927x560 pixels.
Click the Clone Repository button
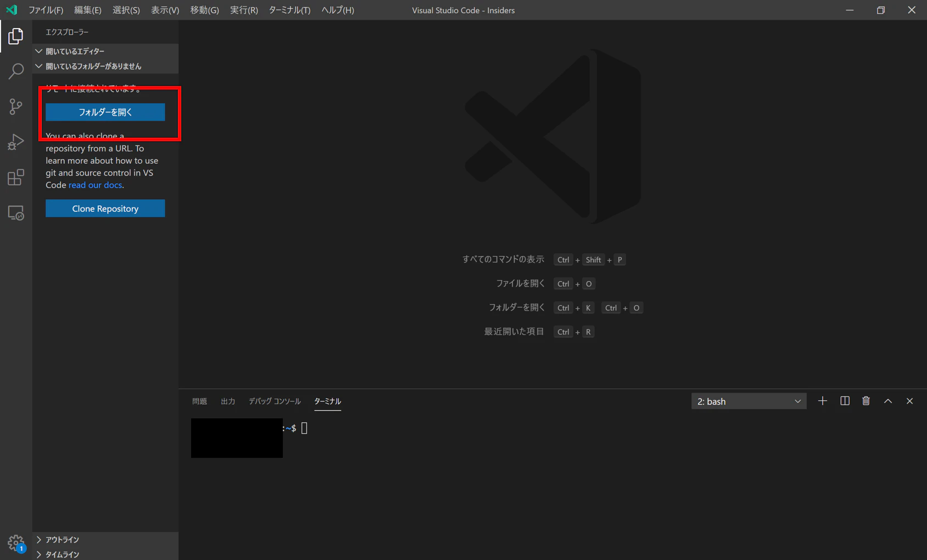[105, 208]
